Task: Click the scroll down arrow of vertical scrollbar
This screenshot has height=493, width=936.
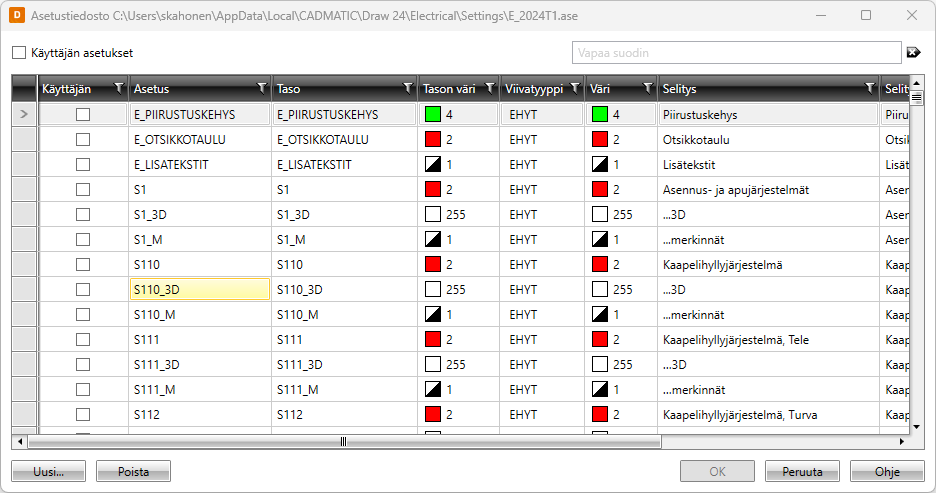Action: (916, 426)
